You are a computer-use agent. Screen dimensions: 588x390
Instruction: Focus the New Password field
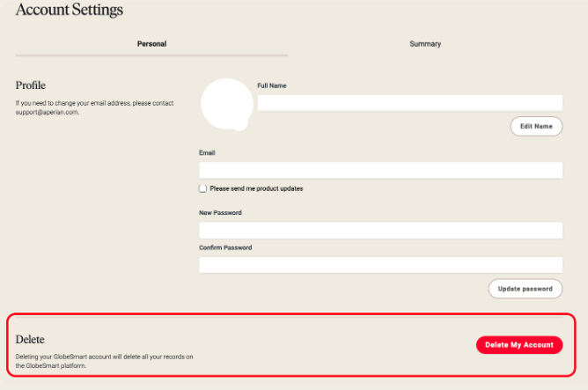(380, 231)
